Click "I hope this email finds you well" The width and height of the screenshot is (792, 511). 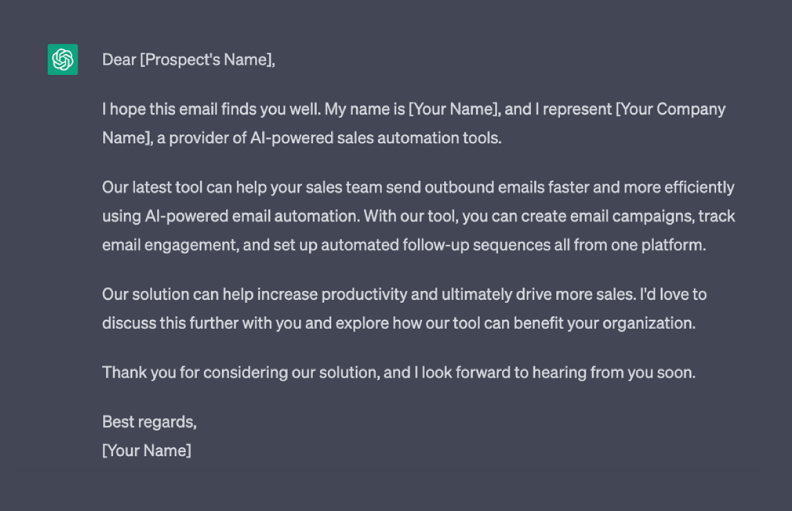(x=211, y=109)
